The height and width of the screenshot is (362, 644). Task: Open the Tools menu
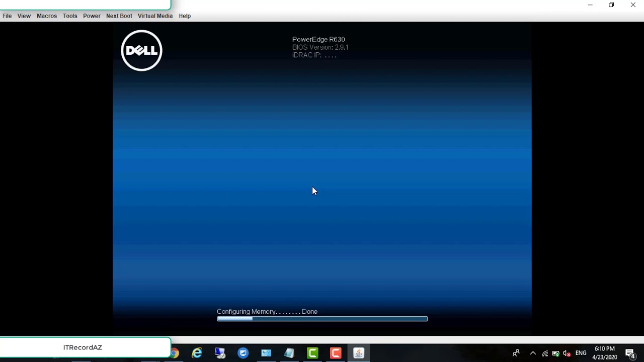point(70,16)
